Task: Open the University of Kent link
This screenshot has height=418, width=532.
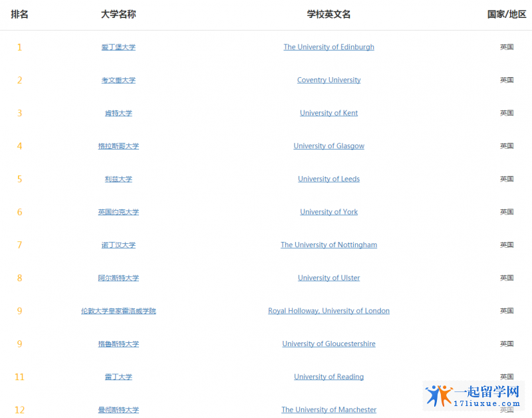Action: click(329, 113)
